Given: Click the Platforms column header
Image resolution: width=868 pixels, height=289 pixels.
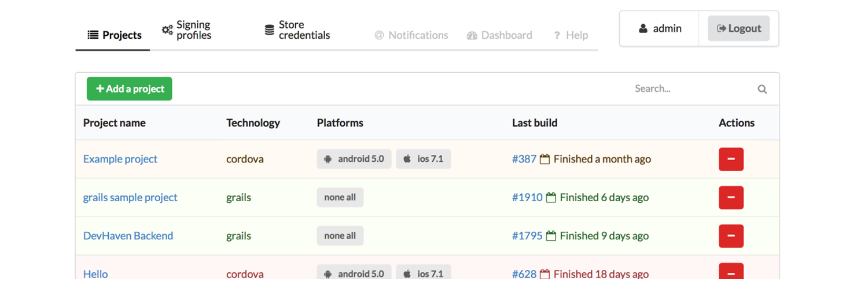Looking at the screenshot, I should 340,123.
